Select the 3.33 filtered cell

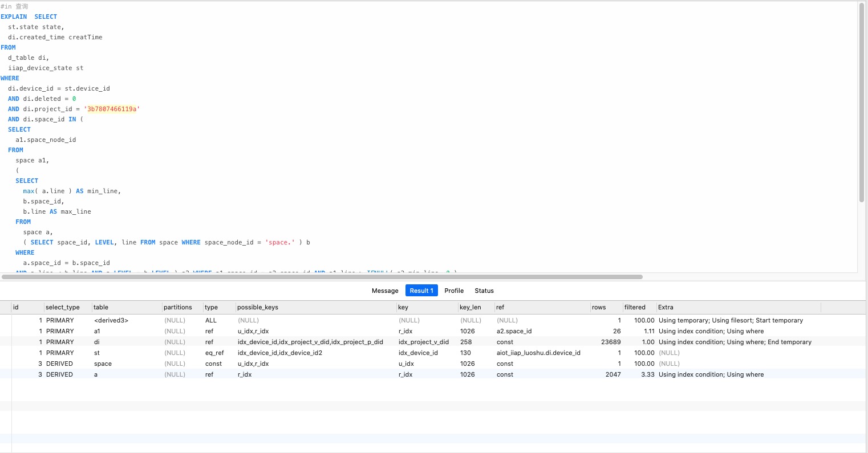(647, 374)
